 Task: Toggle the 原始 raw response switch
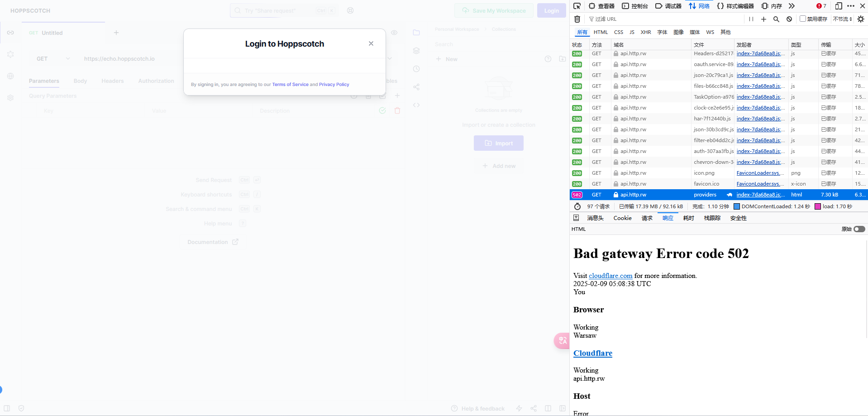point(859,229)
